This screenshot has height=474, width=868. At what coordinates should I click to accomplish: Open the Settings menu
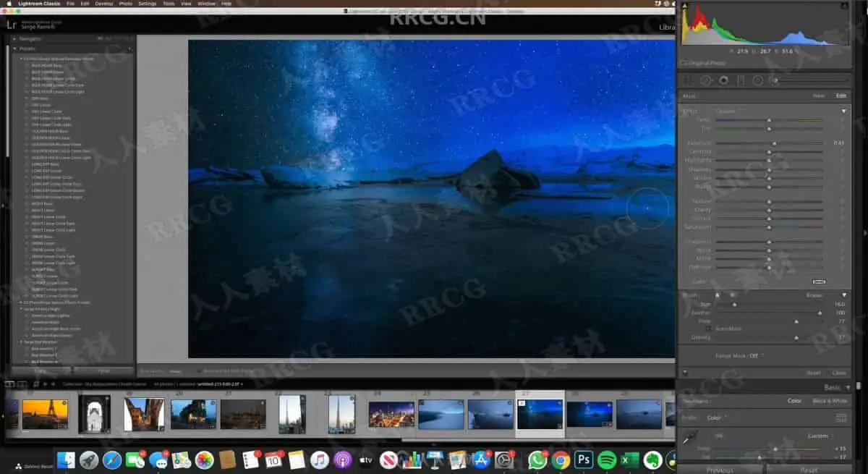coord(147,4)
